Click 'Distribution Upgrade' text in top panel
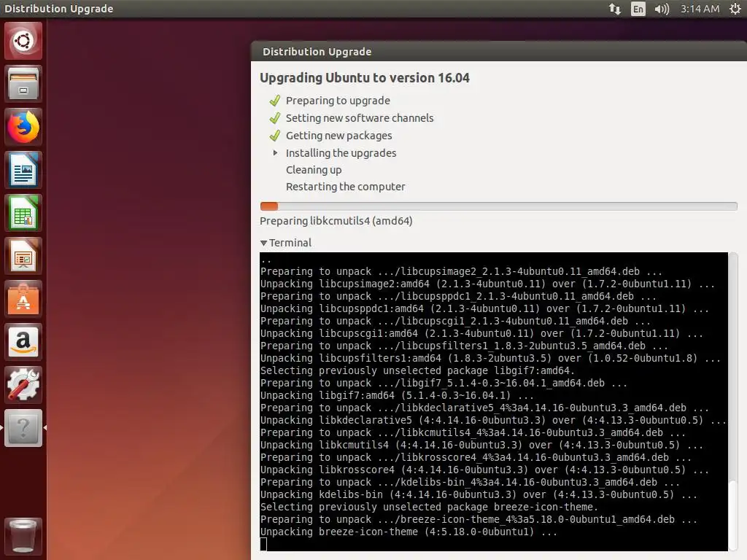 (59, 9)
